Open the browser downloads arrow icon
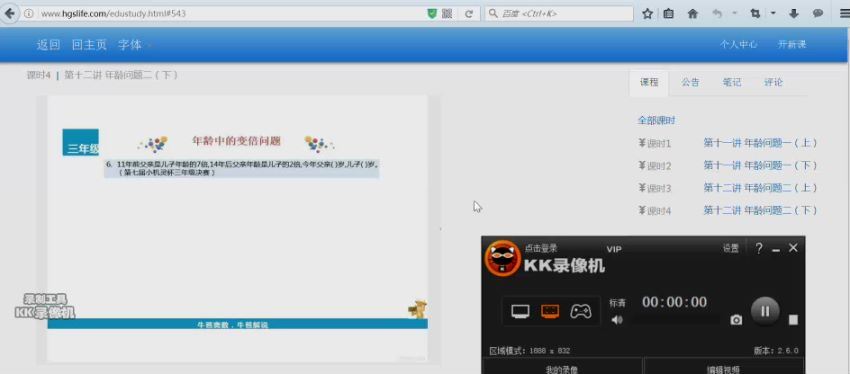 (794, 14)
